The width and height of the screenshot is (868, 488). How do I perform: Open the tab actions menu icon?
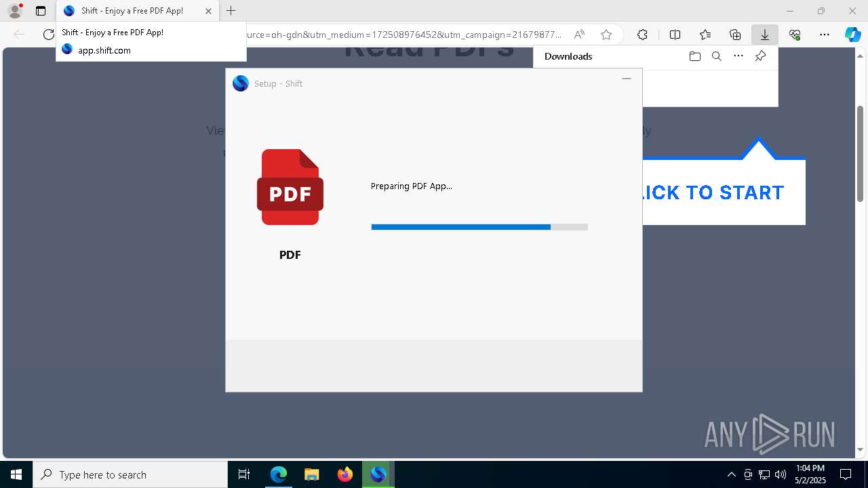41,11
